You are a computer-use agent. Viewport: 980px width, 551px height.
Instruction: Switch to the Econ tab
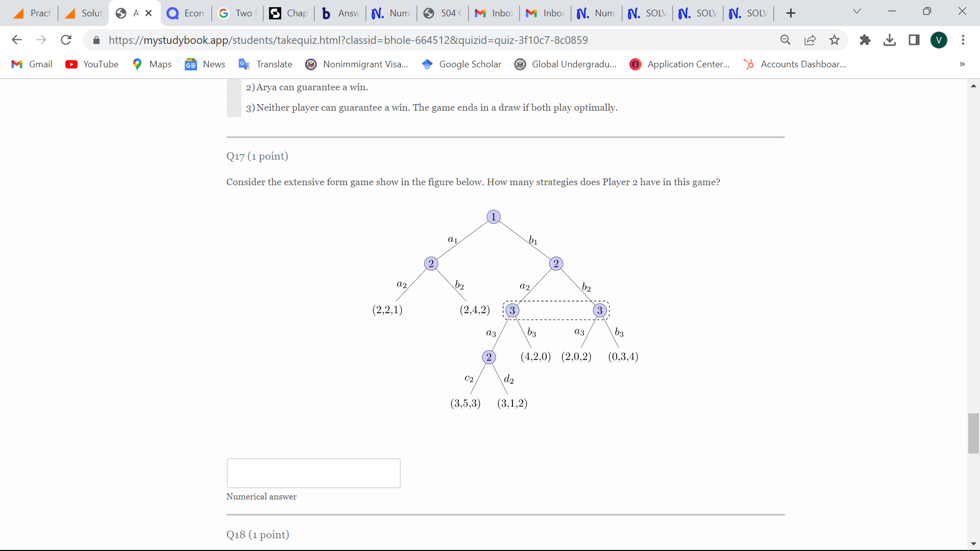click(x=185, y=13)
